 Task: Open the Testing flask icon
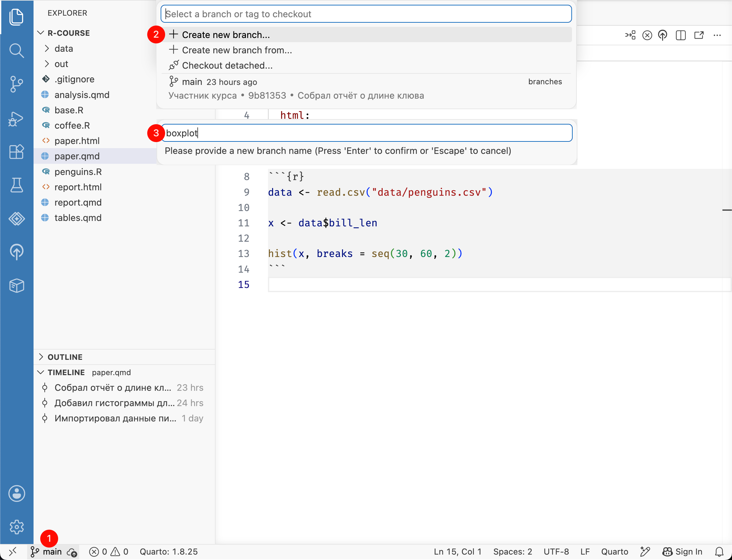tap(16, 185)
